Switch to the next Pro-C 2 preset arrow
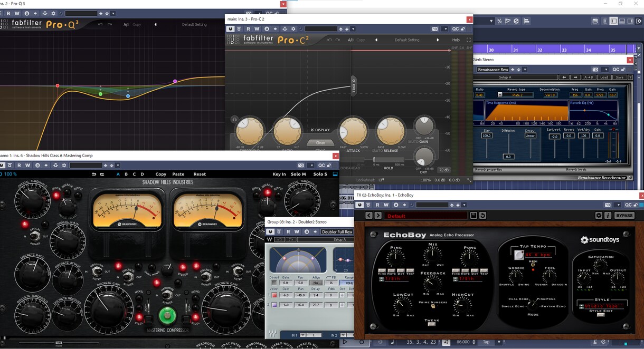Image resolution: width=644 pixels, height=349 pixels. (438, 40)
